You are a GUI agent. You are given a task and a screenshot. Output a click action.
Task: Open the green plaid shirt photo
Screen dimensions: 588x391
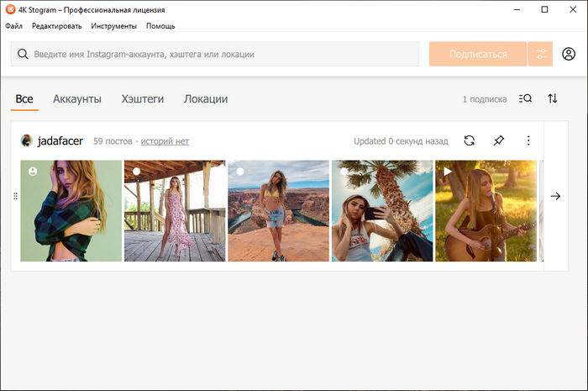pyautogui.click(x=71, y=211)
